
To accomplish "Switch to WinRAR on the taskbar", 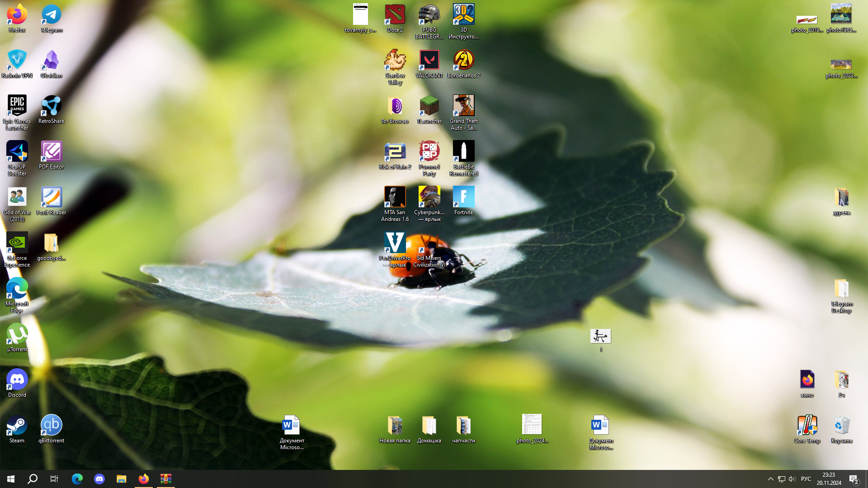I will (166, 479).
